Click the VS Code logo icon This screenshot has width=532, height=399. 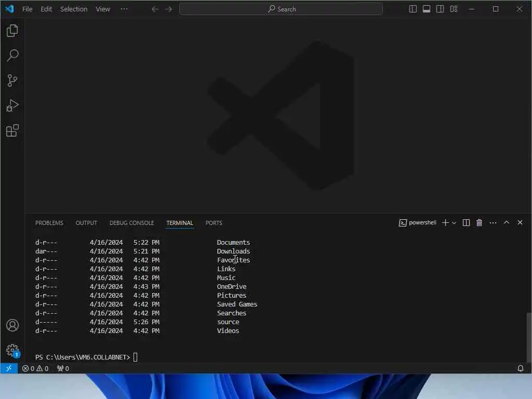click(9, 9)
